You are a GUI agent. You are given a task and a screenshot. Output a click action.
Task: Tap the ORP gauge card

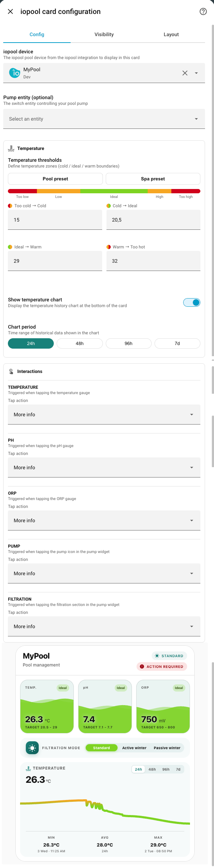[x=163, y=707]
